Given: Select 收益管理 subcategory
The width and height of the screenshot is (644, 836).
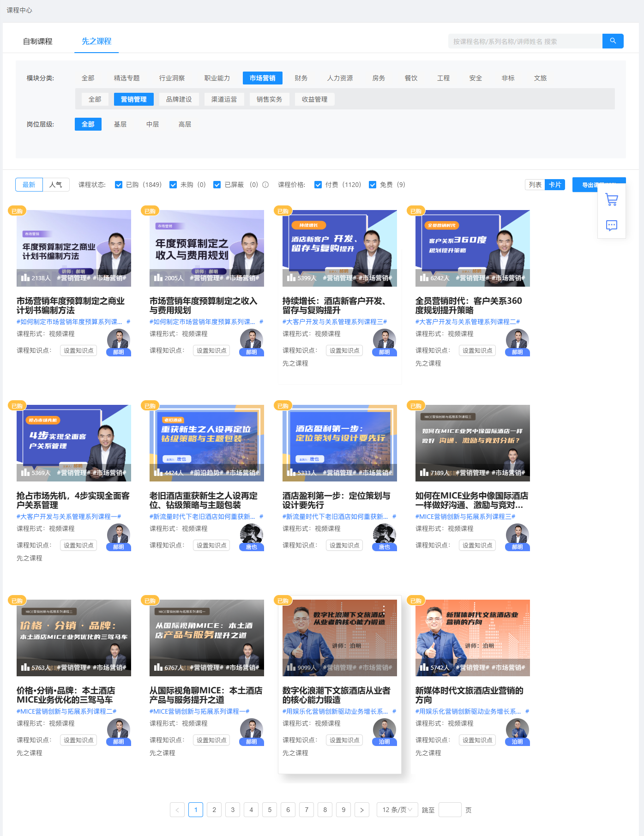Looking at the screenshot, I should pos(315,99).
